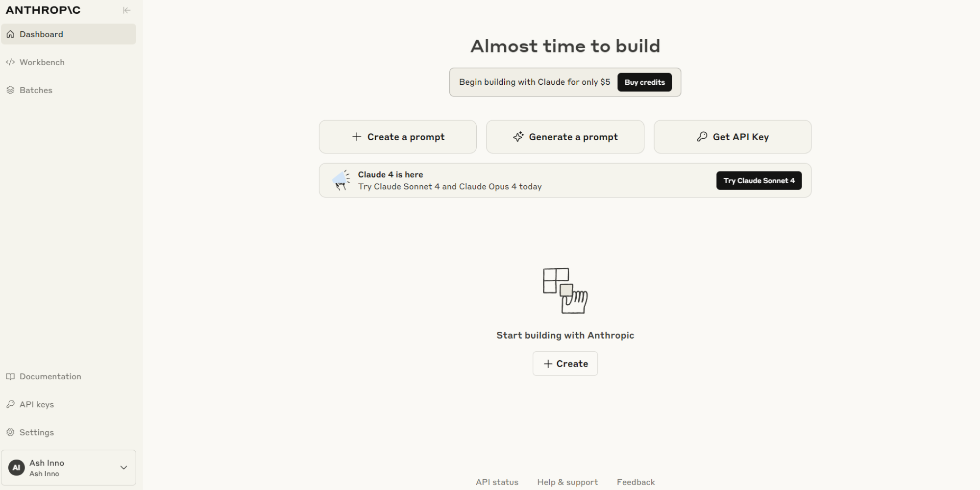This screenshot has width=980, height=490.
Task: Click Try Claude Sonnet 4 and Opus text
Action: point(450,187)
